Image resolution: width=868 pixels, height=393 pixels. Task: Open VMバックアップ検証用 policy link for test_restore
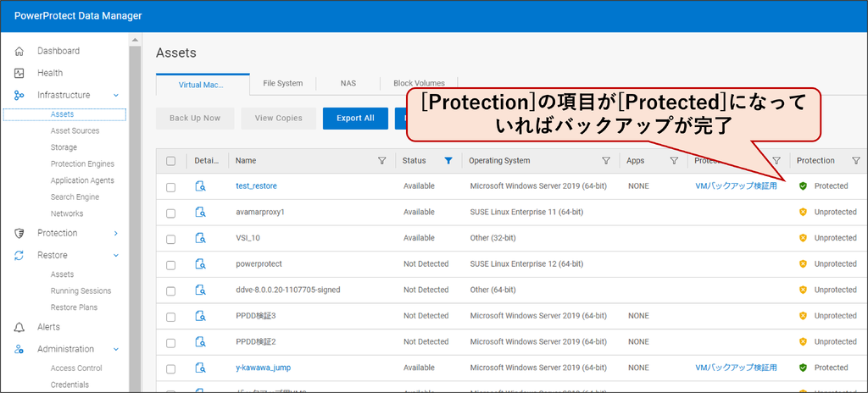click(x=737, y=186)
